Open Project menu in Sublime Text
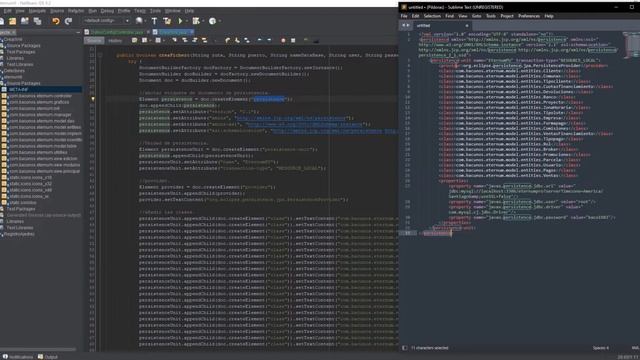This screenshot has height=360, width=640. [x=507, y=16]
